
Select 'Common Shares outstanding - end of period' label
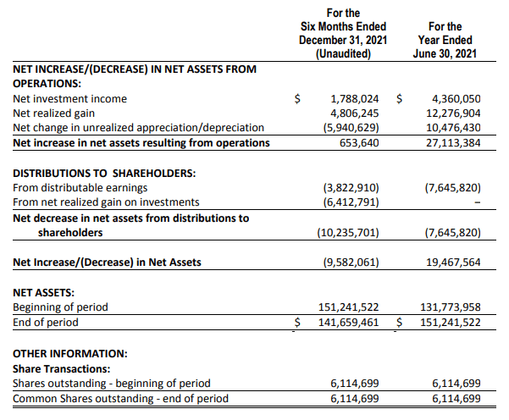120,399
